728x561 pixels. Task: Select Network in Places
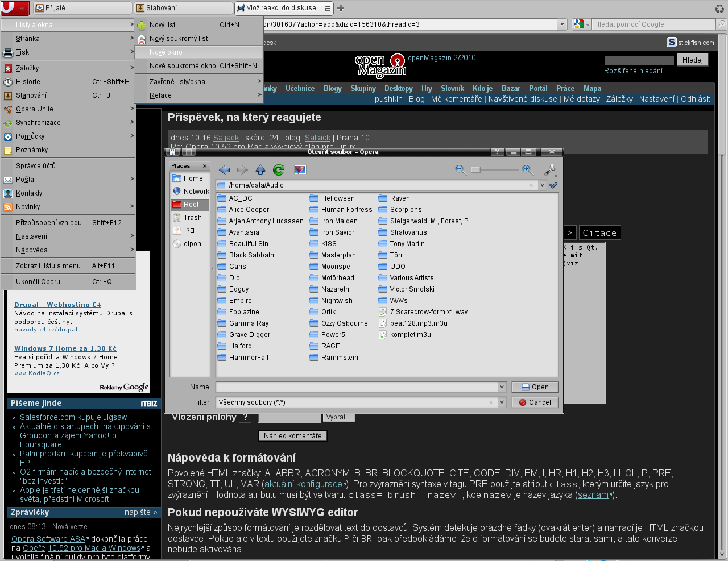[x=189, y=192]
